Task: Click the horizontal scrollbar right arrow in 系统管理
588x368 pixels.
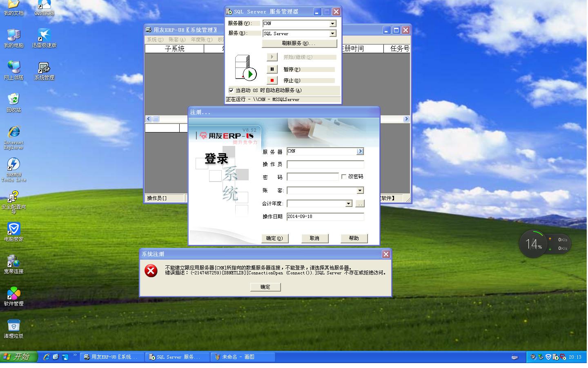Action: 406,119
